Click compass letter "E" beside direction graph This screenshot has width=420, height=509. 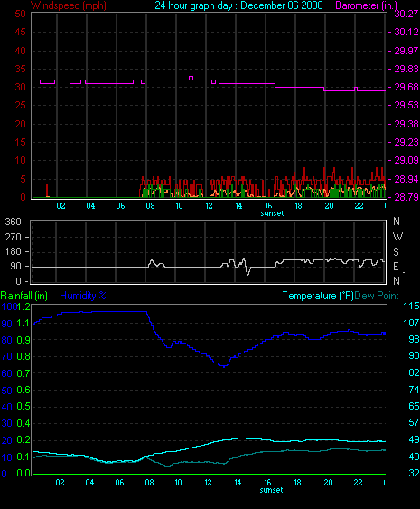click(396, 267)
